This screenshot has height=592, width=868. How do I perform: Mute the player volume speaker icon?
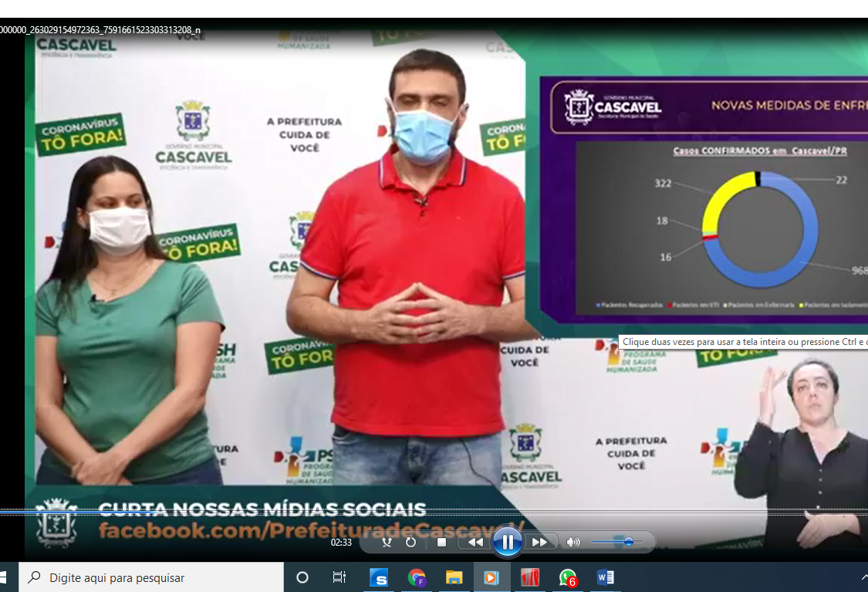(x=573, y=542)
